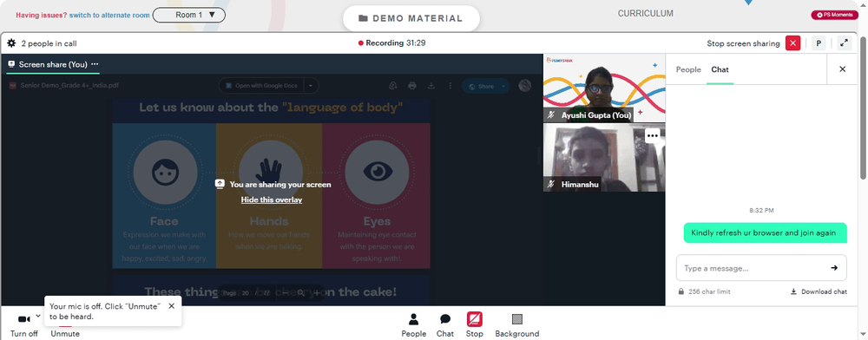This screenshot has height=340, width=868.
Task: Open Screen share tab more options
Action: [95, 64]
